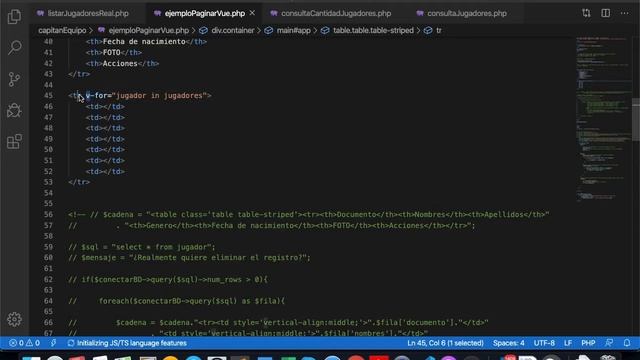Click the lightning port icon in status bar
This screenshot has width=640, height=360.
coord(53,343)
